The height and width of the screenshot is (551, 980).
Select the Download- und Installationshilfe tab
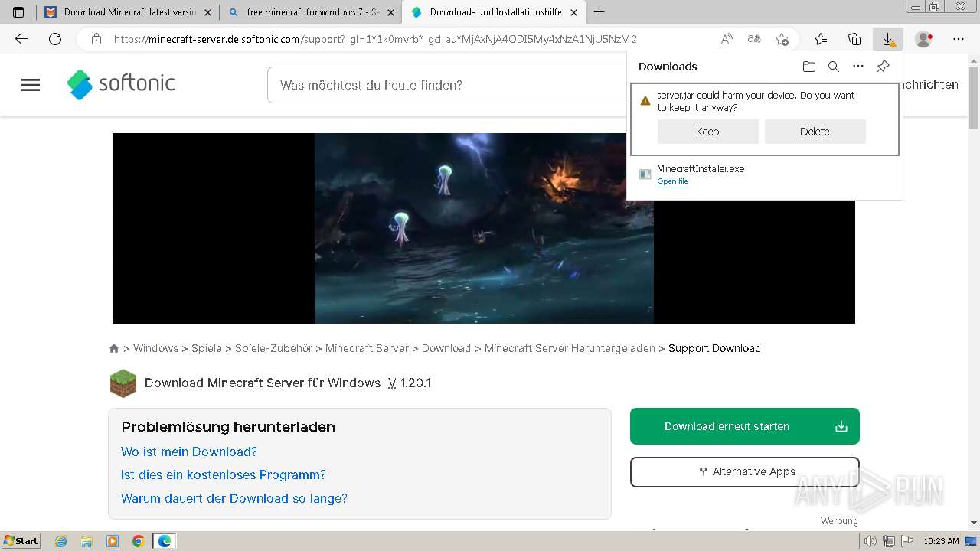click(x=493, y=12)
